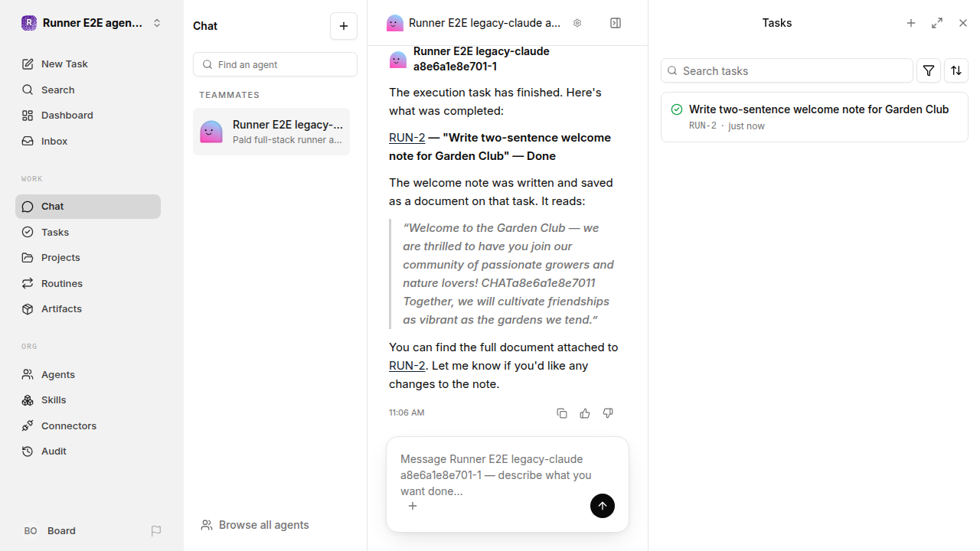Viewport: 980px width, 551px height.
Task: Open the task sort options
Action: (x=956, y=70)
